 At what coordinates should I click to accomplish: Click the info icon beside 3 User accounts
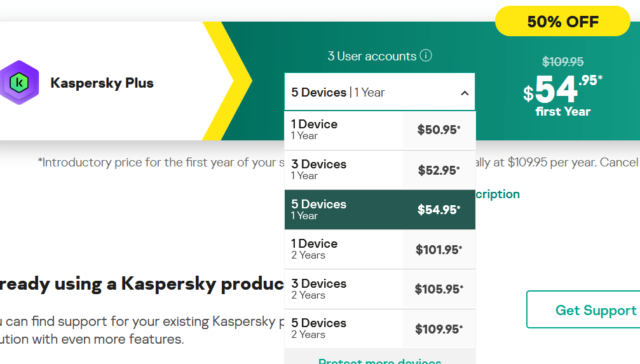pos(426,55)
